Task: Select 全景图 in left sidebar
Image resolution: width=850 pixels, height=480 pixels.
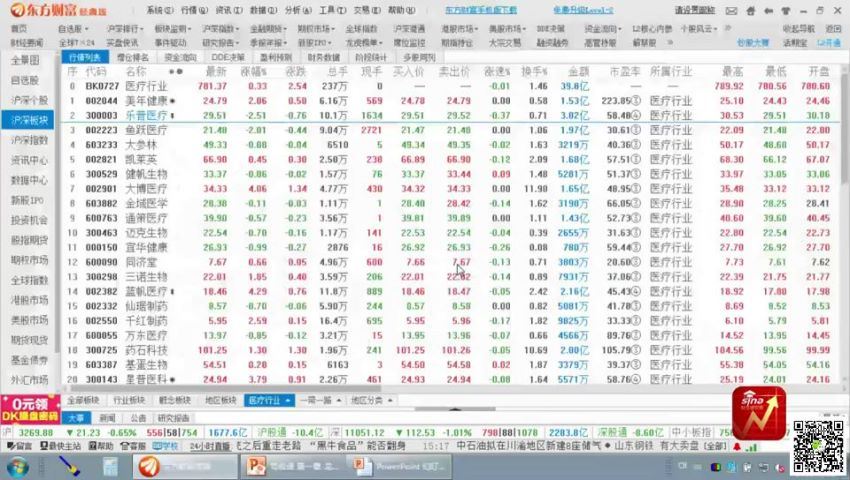Action: click(25, 61)
